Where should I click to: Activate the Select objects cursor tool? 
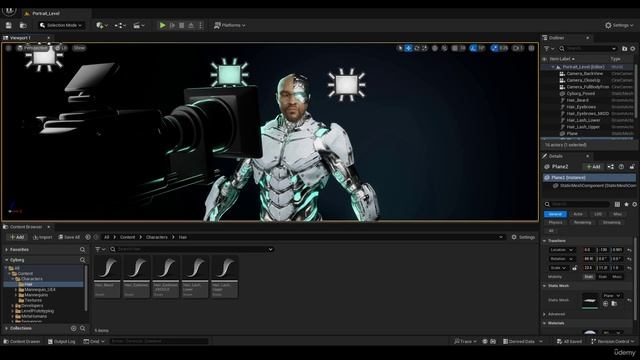[x=400, y=48]
